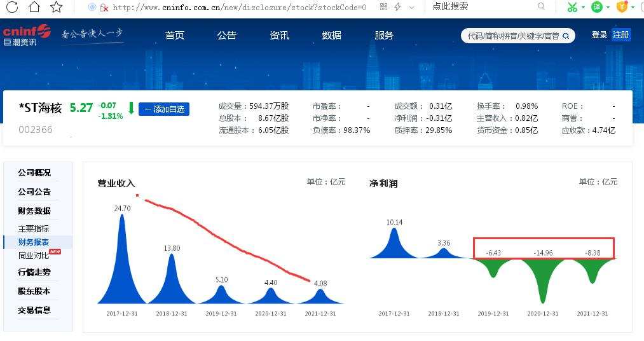Open 行情走势 in sidebar
The height and width of the screenshot is (341, 644).
point(34,272)
